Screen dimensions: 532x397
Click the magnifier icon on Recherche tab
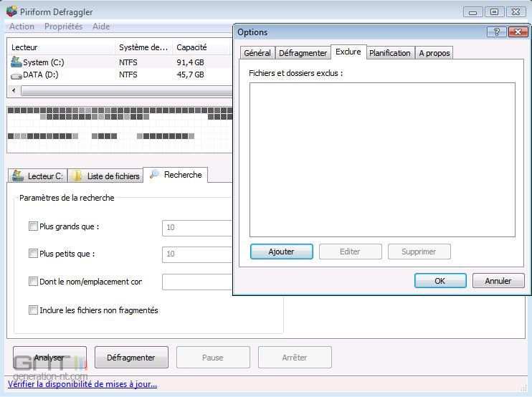click(x=154, y=174)
